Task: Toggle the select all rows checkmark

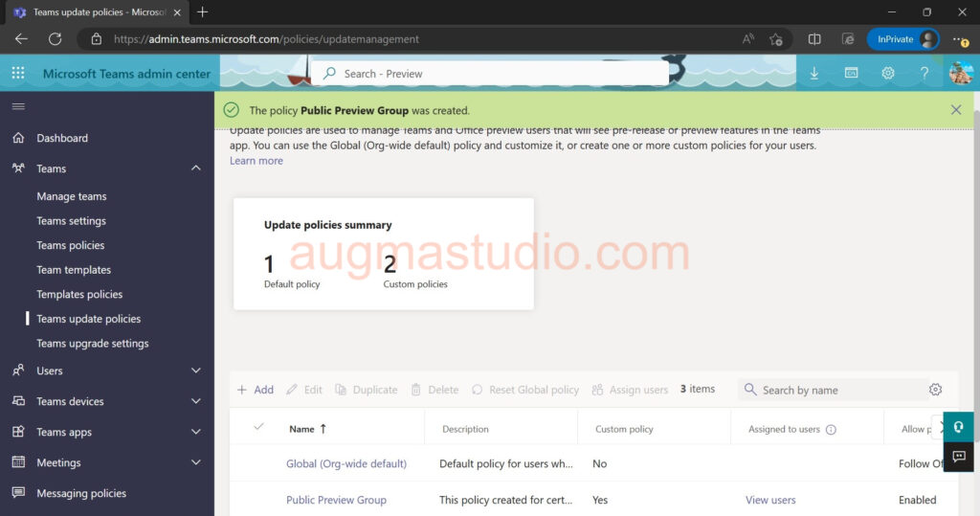Action: pos(258,427)
